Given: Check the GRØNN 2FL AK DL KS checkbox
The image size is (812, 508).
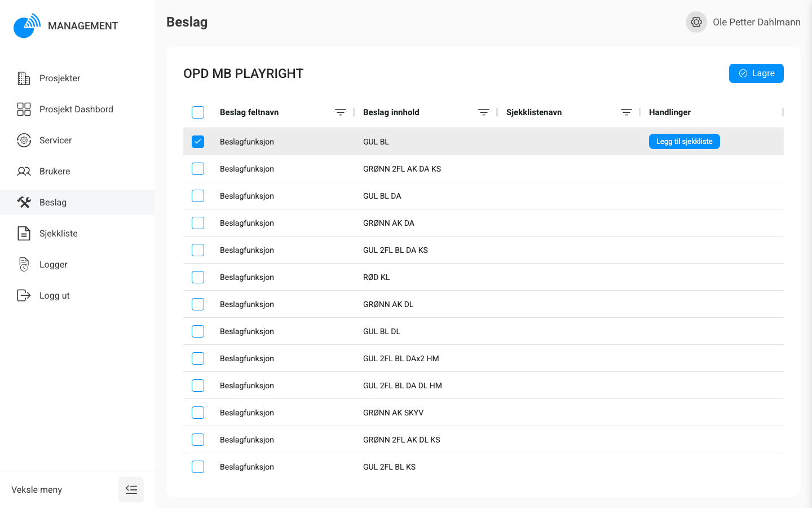Looking at the screenshot, I should (x=198, y=440).
